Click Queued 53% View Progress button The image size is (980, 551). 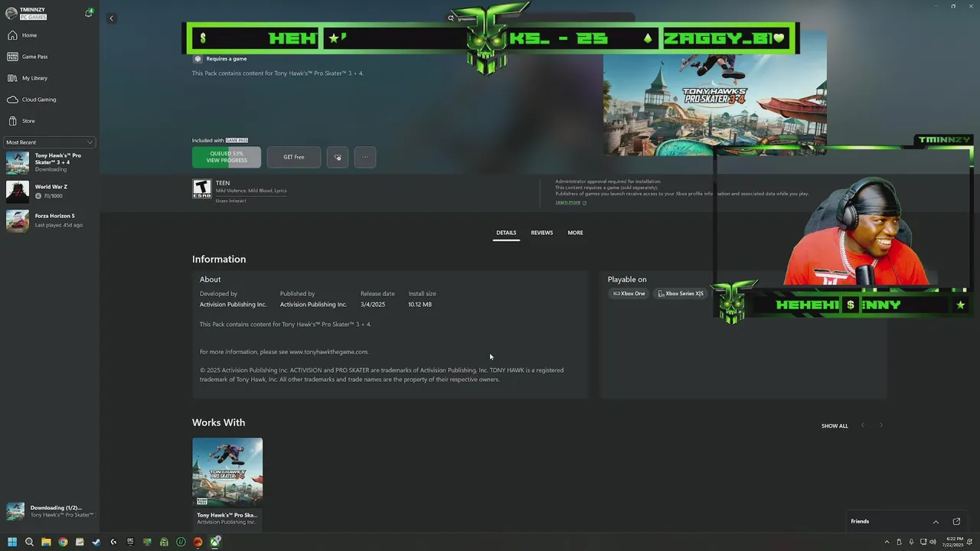tap(227, 157)
